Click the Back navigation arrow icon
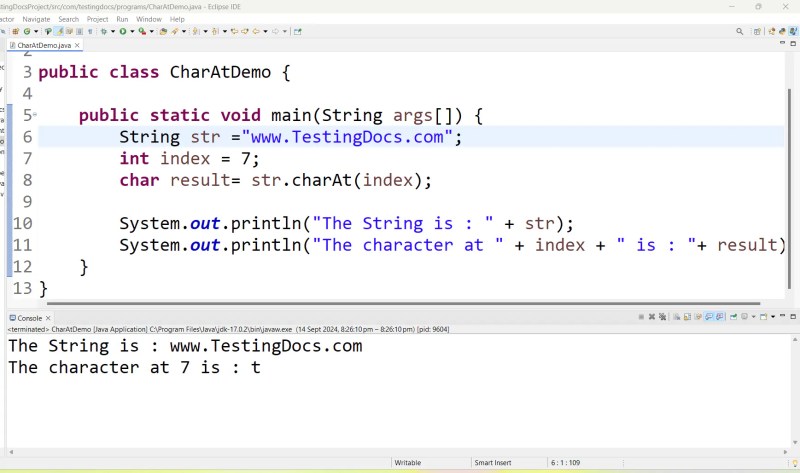 pyautogui.click(x=256, y=32)
